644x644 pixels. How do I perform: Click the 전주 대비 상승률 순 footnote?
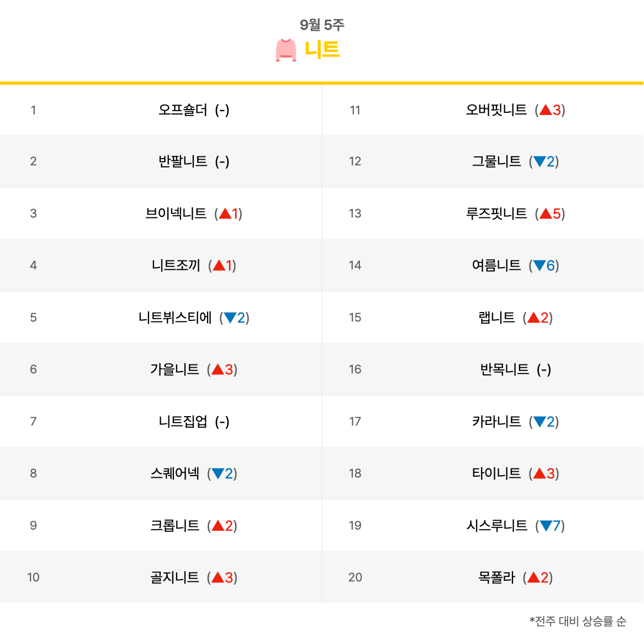(578, 621)
